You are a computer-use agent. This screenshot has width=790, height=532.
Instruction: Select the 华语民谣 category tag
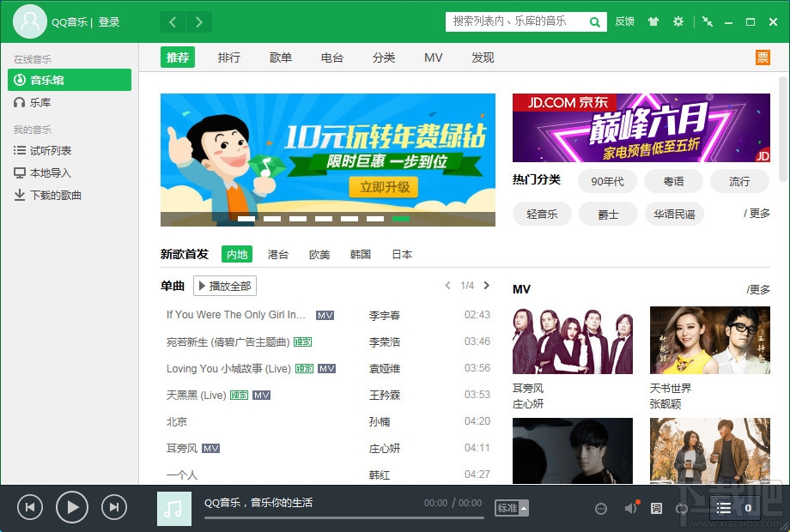click(x=674, y=214)
